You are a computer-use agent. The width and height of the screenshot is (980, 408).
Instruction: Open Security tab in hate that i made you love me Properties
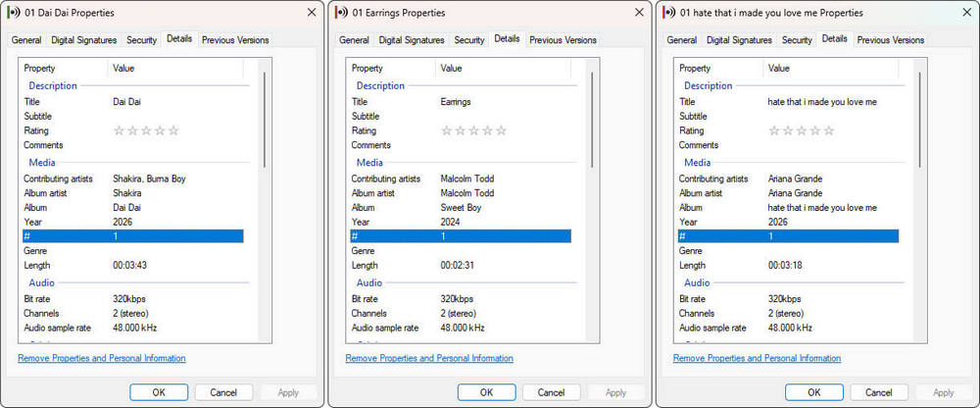click(796, 40)
